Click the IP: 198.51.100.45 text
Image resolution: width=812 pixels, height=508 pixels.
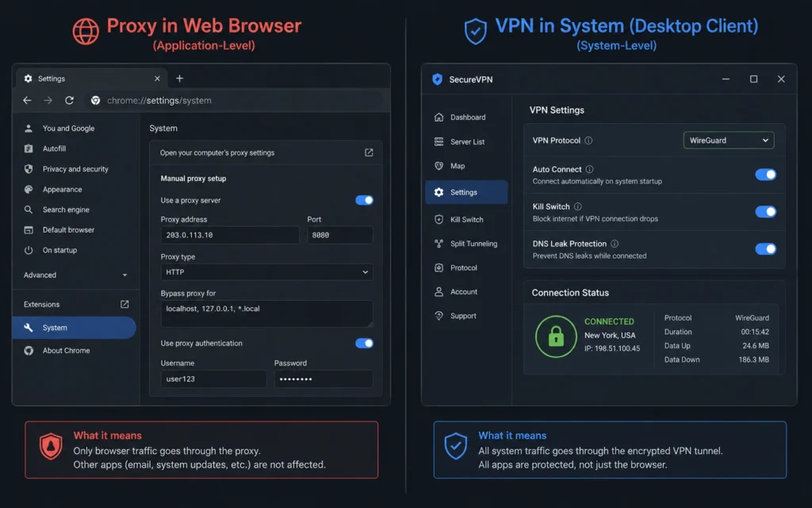click(x=612, y=348)
